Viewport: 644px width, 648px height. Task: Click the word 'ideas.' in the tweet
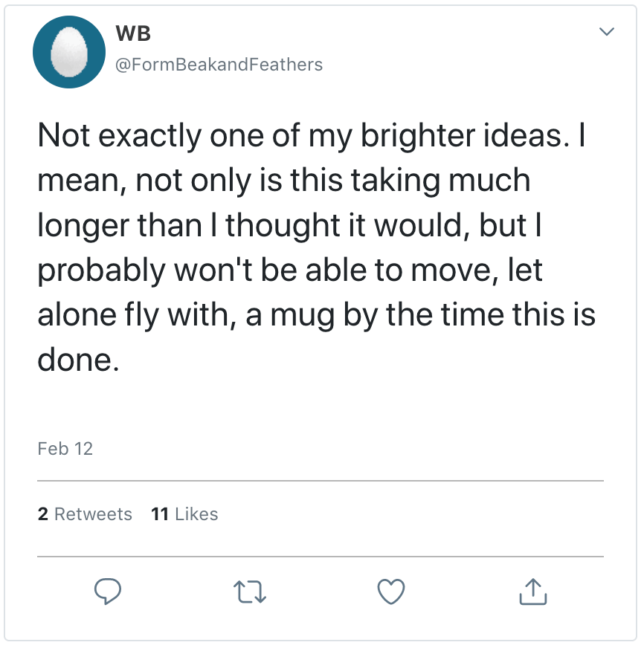pyautogui.click(x=524, y=135)
